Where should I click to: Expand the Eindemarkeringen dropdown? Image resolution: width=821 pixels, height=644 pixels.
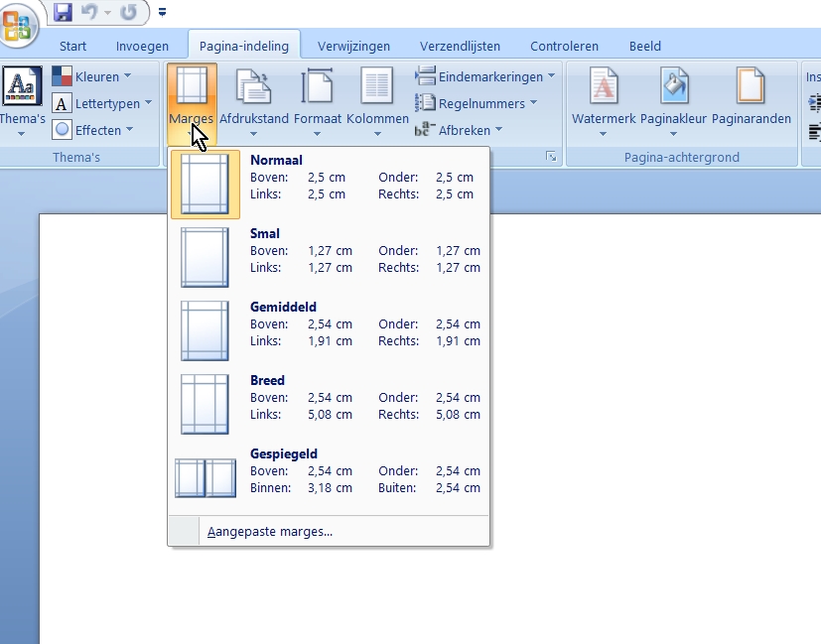click(x=484, y=76)
